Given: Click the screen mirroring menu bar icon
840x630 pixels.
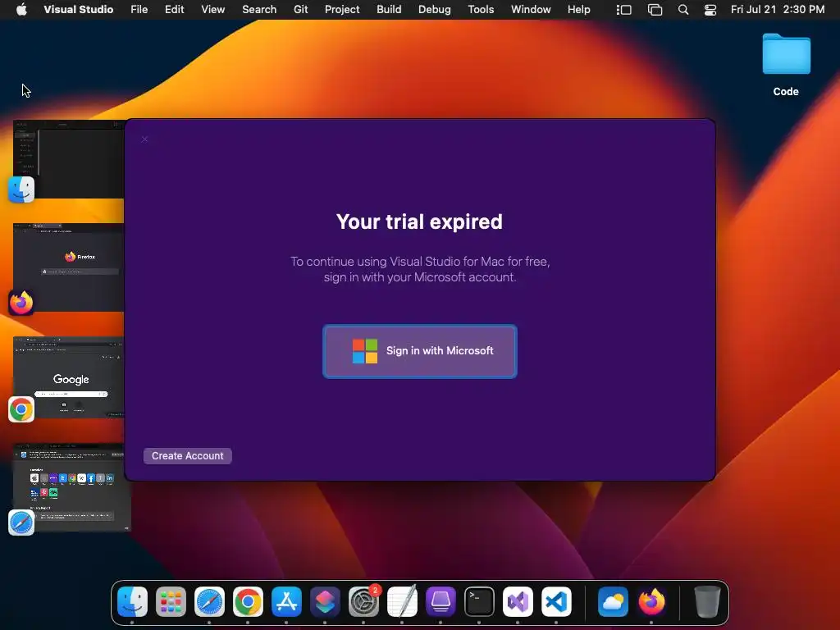Looking at the screenshot, I should point(655,10).
